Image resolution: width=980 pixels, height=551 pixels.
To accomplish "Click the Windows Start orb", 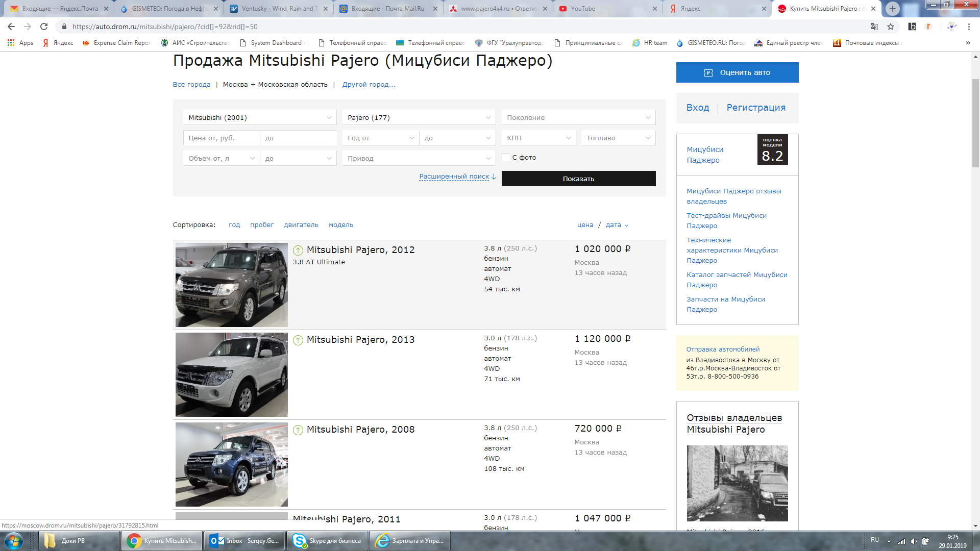I will click(x=14, y=541).
